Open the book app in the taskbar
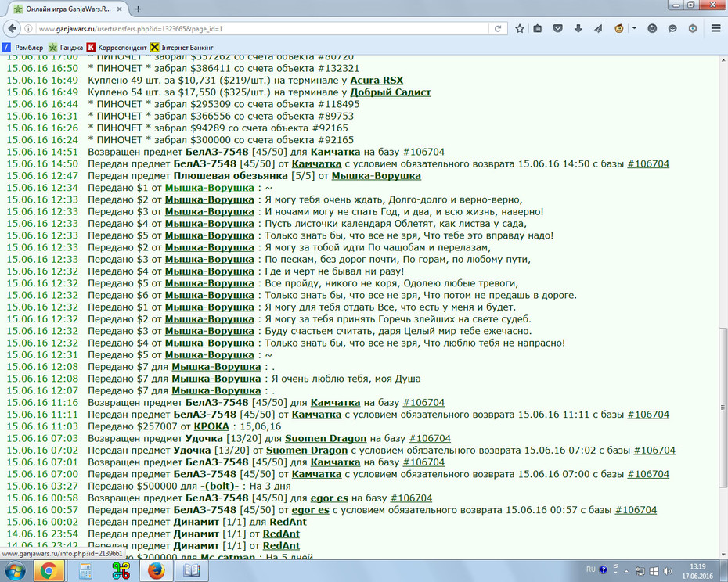This screenshot has width=728, height=582. click(191, 571)
